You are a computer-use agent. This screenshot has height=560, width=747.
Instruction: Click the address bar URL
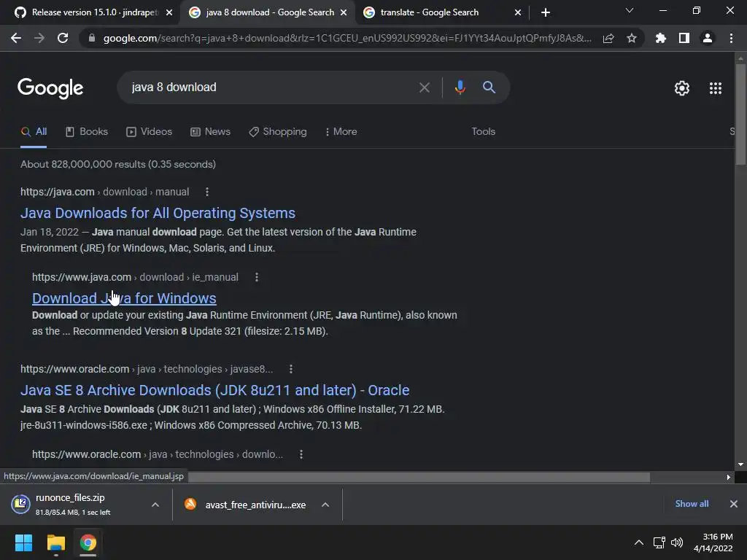pyautogui.click(x=347, y=38)
